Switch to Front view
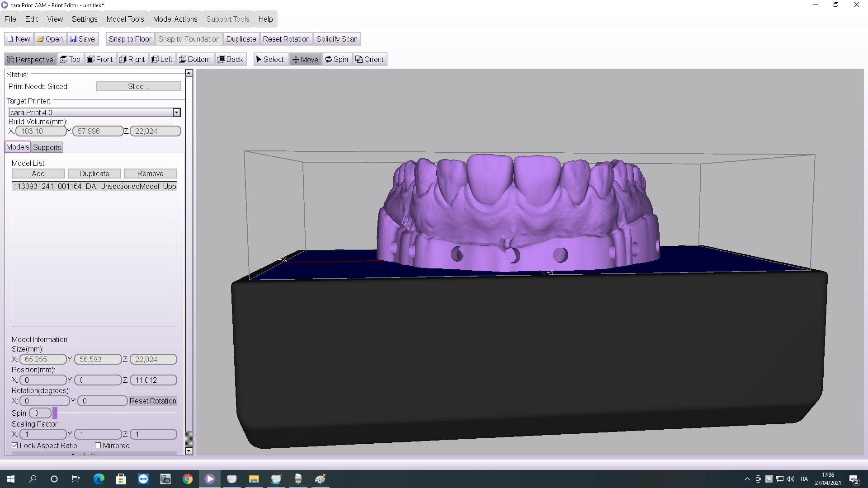 (100, 59)
